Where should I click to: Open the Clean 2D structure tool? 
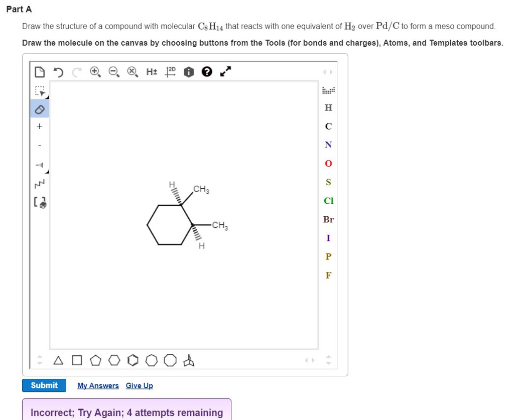[169, 72]
